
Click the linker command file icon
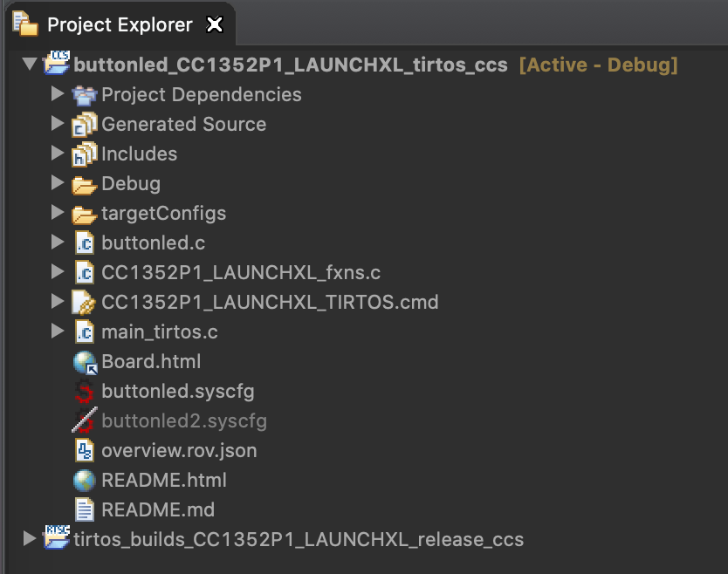point(84,302)
